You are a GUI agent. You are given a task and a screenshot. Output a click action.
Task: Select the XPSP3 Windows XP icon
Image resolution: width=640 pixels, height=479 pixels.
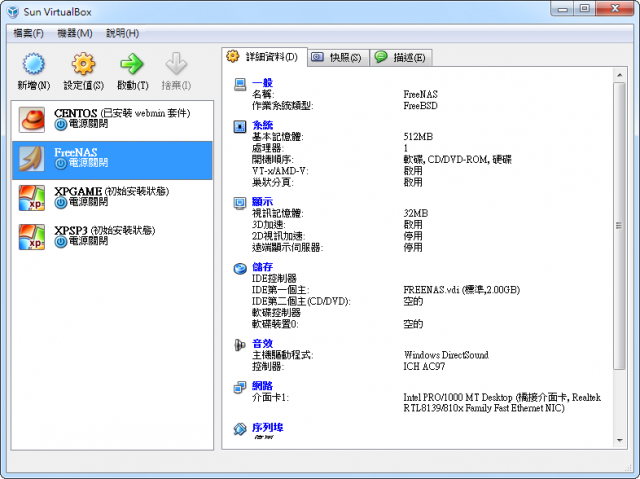click(x=31, y=237)
